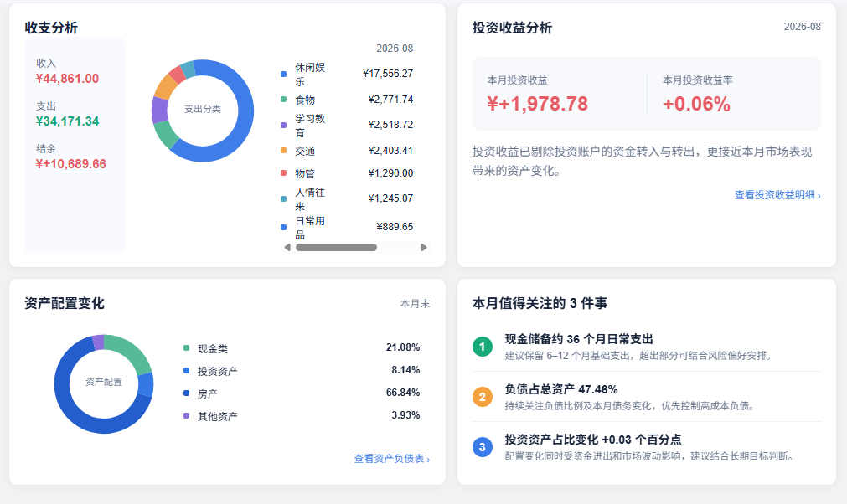The image size is (847, 504).
Task: Click the green 现金类 segment of asset donut
Action: click(132, 350)
